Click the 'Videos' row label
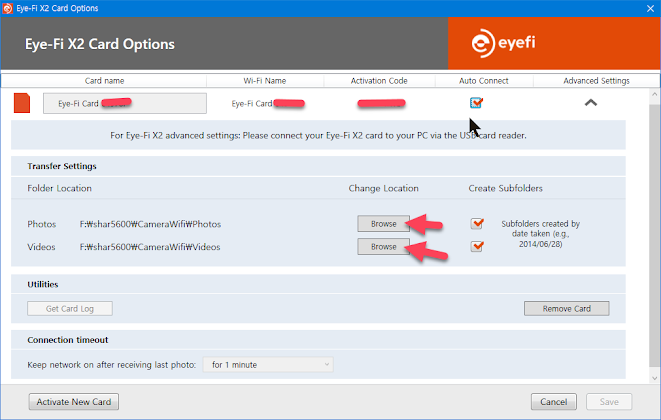 pyautogui.click(x=41, y=247)
